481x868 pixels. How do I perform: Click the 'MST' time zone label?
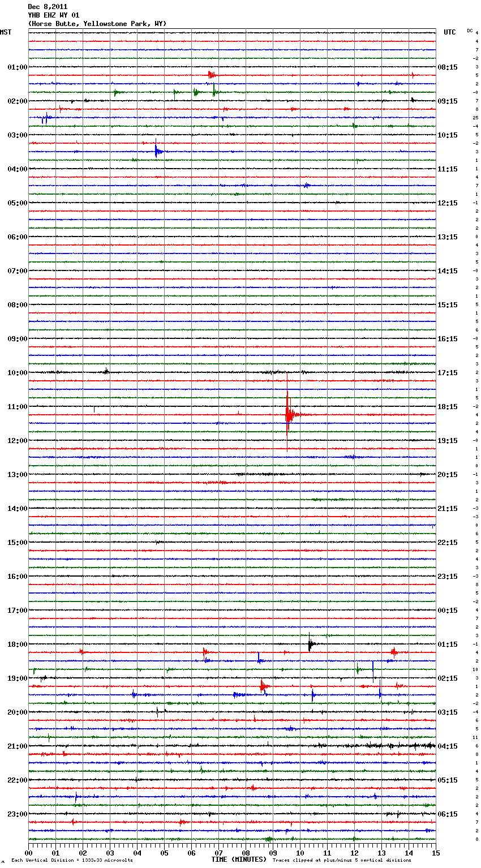pos(6,32)
